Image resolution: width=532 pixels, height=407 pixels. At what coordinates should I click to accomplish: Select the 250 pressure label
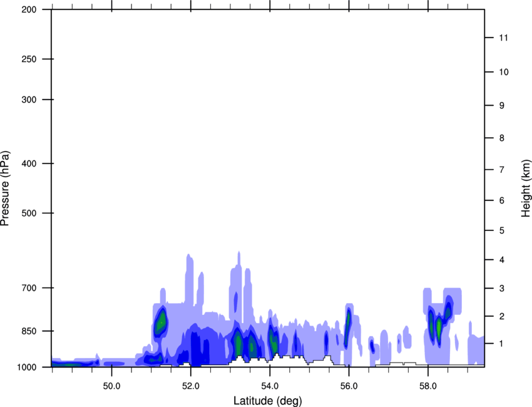point(29,59)
